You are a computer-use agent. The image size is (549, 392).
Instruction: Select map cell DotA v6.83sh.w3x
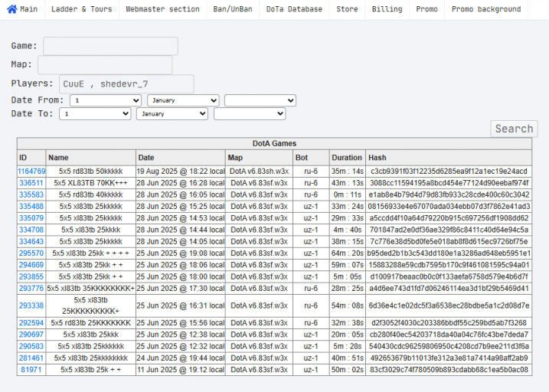(259, 171)
